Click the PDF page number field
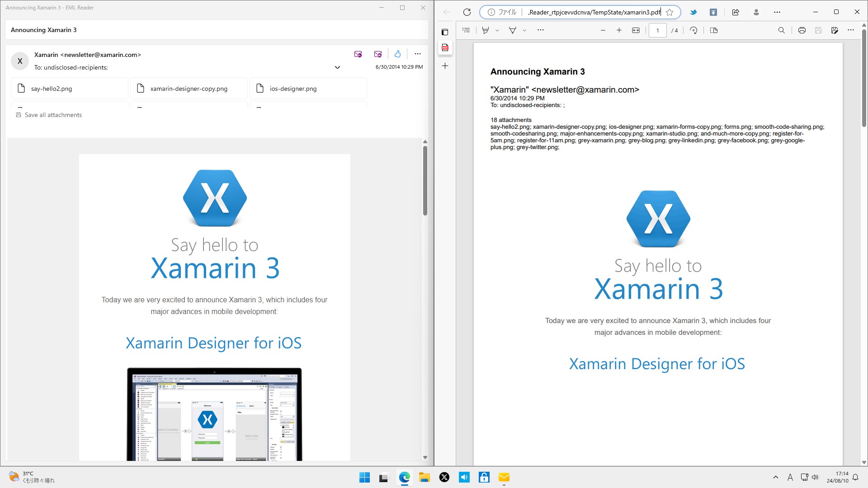Screen dimensions: 868x488 coord(657,30)
